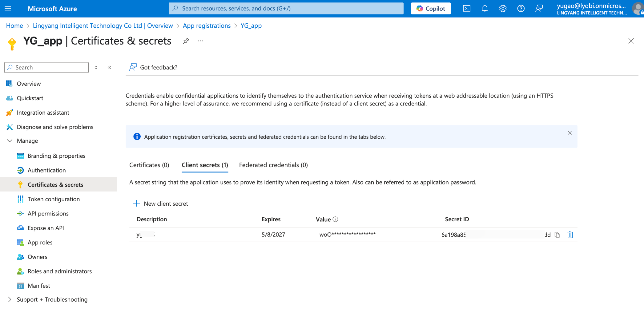Open the notifications bell

(485, 9)
